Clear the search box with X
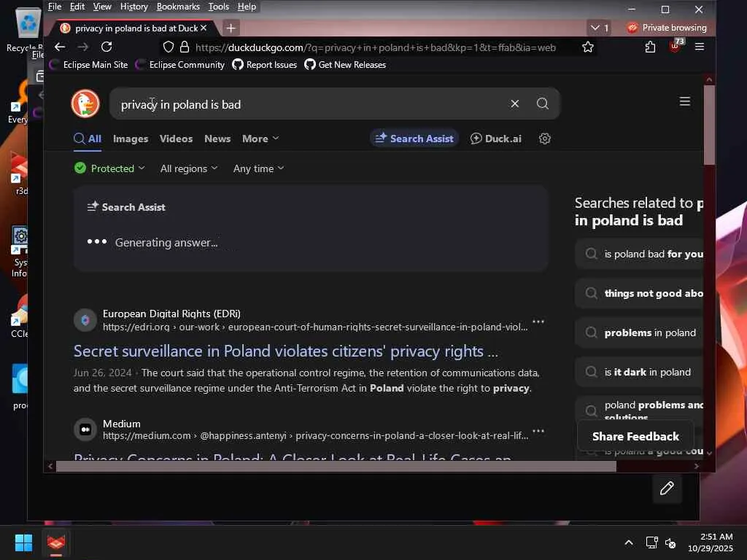Screen dimensions: 747x560 514,104
